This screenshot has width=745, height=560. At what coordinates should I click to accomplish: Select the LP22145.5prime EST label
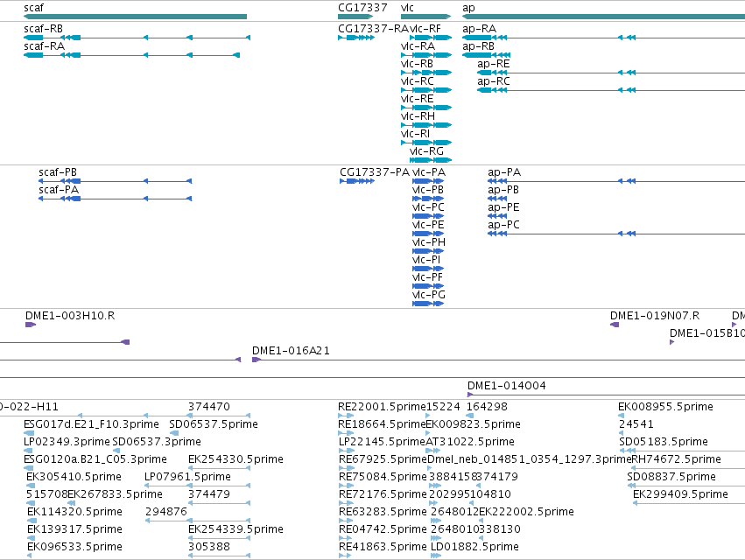382,442
